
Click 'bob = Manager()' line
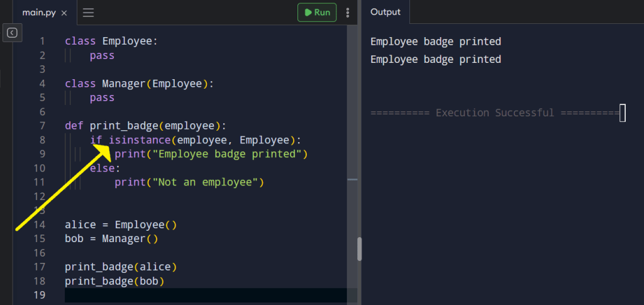[x=111, y=239]
